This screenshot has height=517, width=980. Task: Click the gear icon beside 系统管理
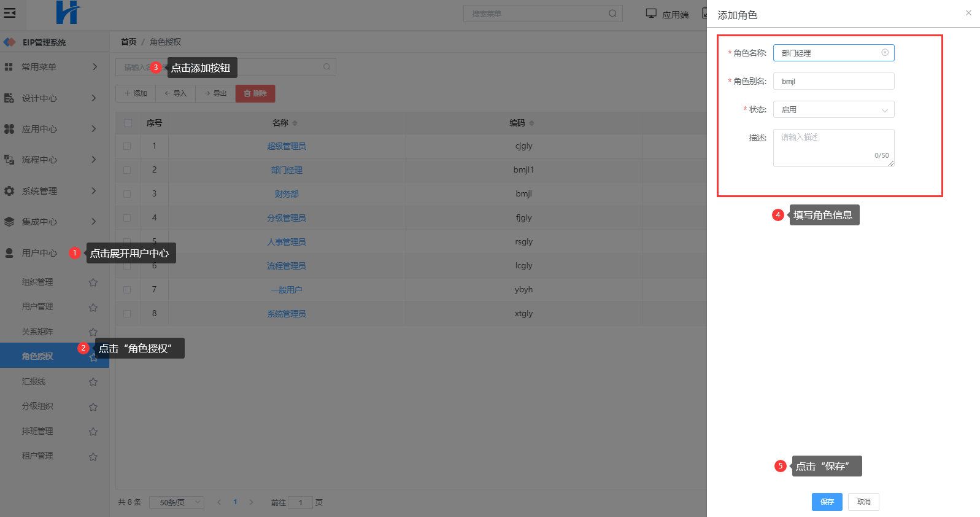pos(9,191)
